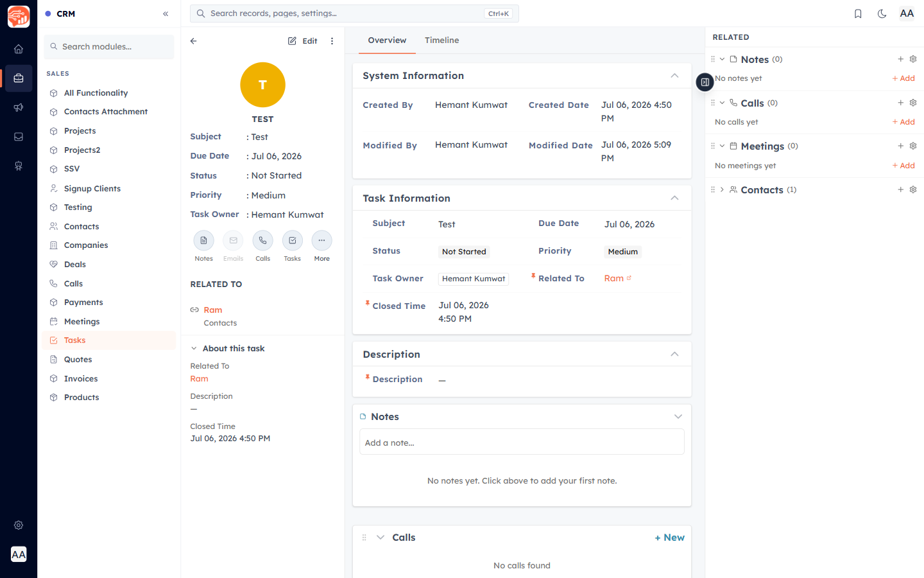Switch to the Overview tab
Viewport: 924px width, 578px height.
[x=387, y=40]
